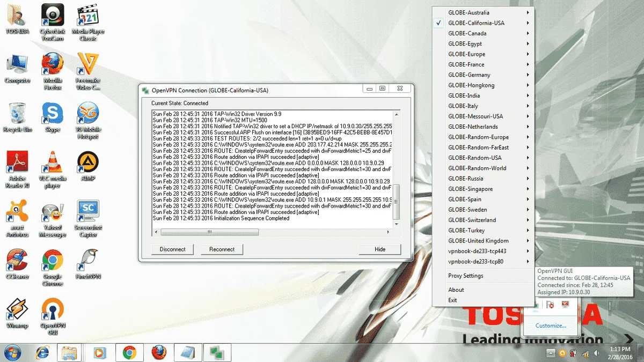
Task: Click the avast orange tray icon
Action: [x=562, y=353]
